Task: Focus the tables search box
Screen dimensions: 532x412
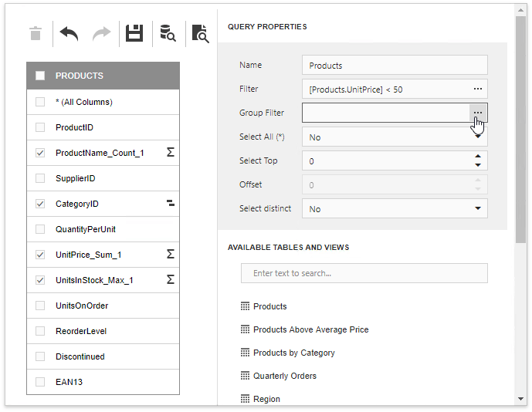Action: 364,273
